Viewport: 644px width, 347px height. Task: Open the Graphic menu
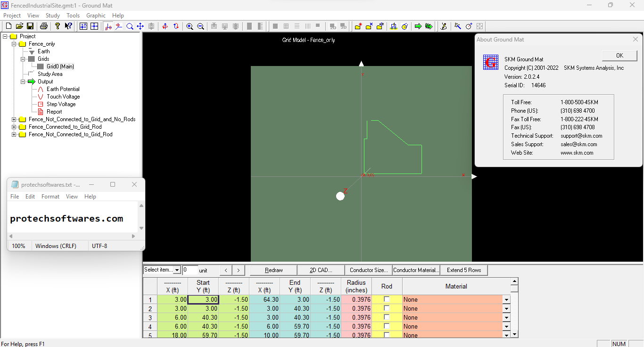pyautogui.click(x=96, y=16)
